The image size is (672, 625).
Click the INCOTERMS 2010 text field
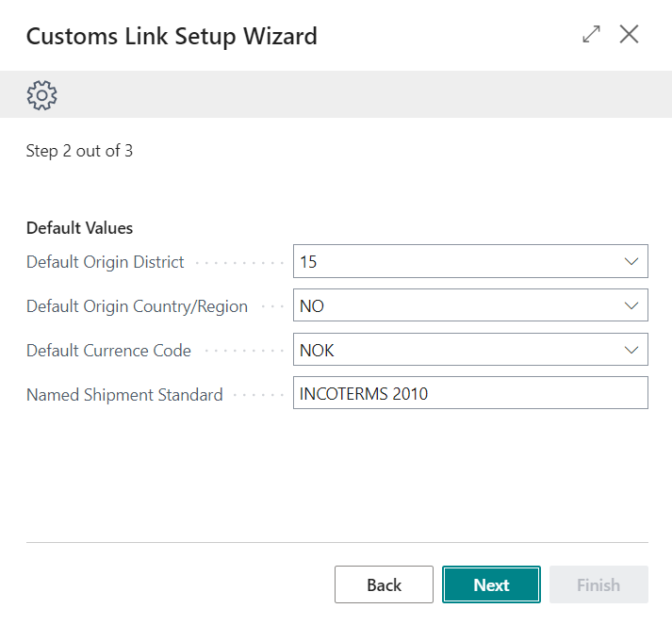[x=469, y=394]
